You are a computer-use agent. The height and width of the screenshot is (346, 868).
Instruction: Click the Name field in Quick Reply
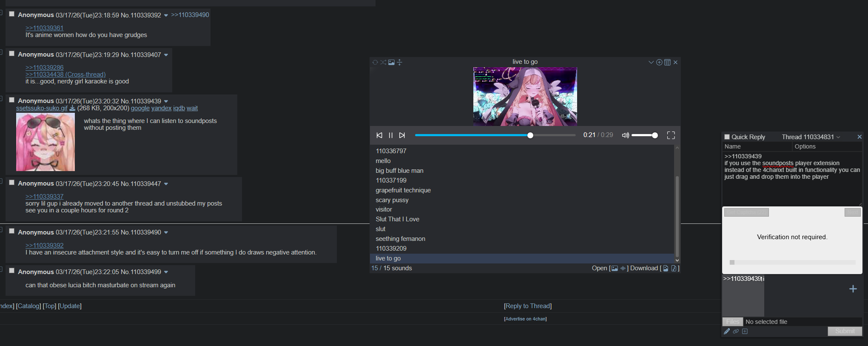click(x=757, y=146)
